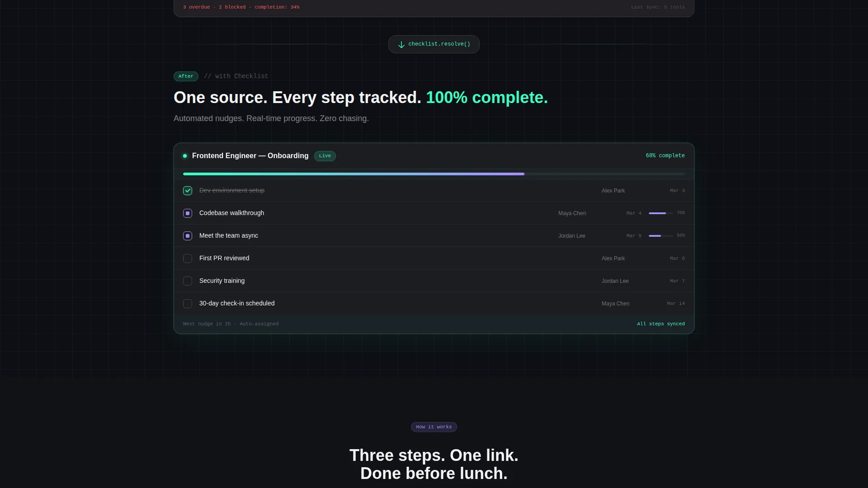This screenshot has height=488, width=868.
Task: Click the After tag label
Action: pos(186,76)
